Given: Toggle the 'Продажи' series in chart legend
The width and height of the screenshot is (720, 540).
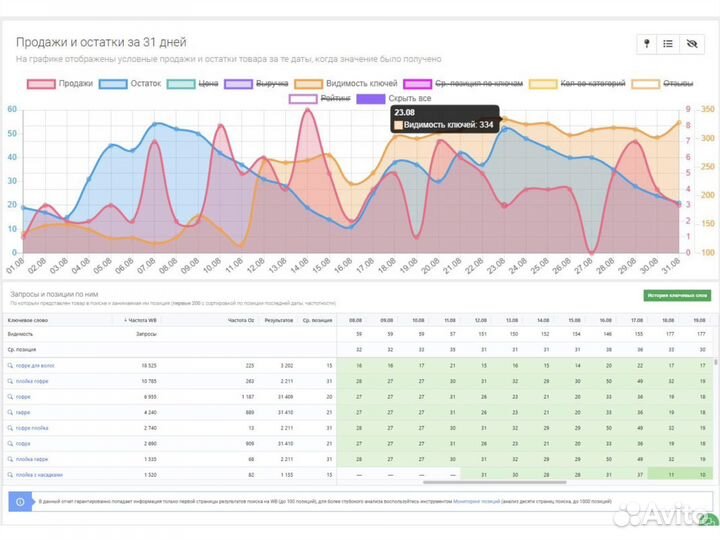Looking at the screenshot, I should [x=64, y=83].
